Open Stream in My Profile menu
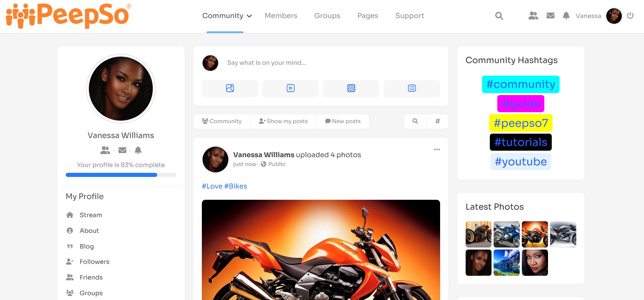This screenshot has height=300, width=644. click(91, 215)
